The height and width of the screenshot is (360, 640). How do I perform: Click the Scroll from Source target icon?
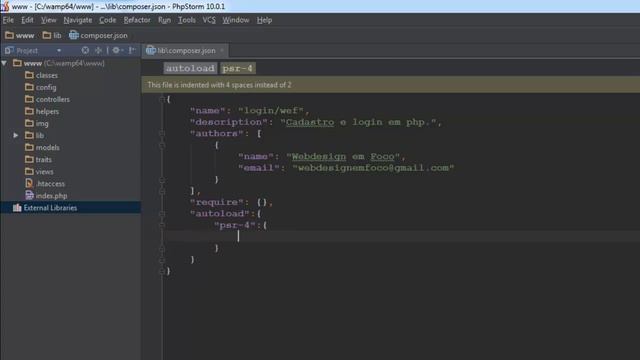tap(85, 50)
